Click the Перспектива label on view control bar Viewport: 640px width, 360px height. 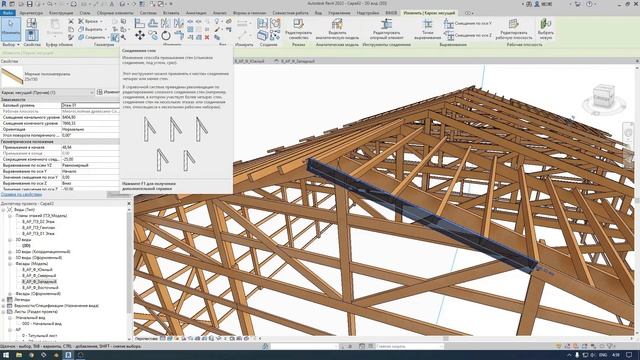[146, 339]
